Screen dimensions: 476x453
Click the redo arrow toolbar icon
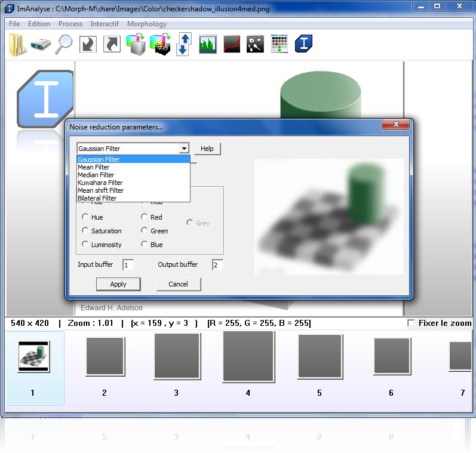112,44
